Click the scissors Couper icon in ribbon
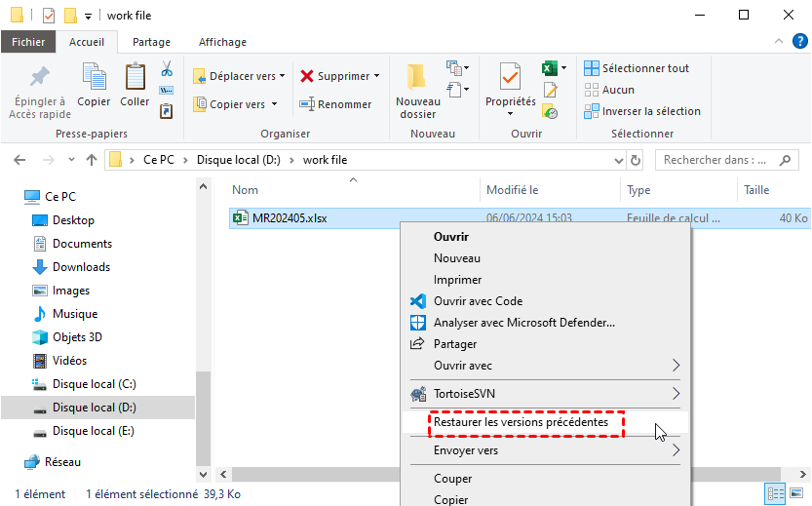The width and height of the screenshot is (812, 506). click(167, 68)
